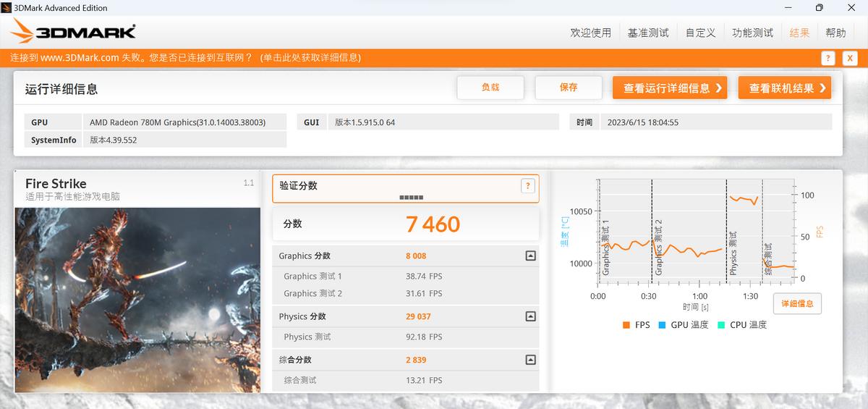Open the 自定义 tab
This screenshot has height=409, width=868.
point(700,33)
